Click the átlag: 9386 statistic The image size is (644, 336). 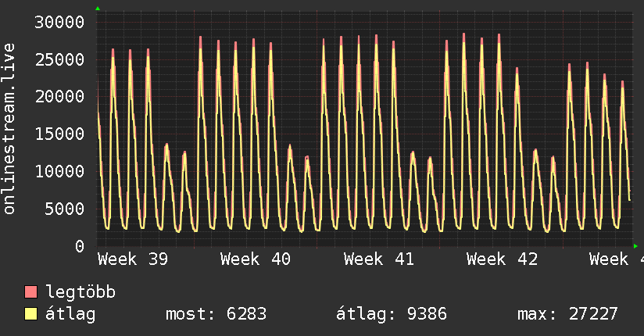point(392,314)
